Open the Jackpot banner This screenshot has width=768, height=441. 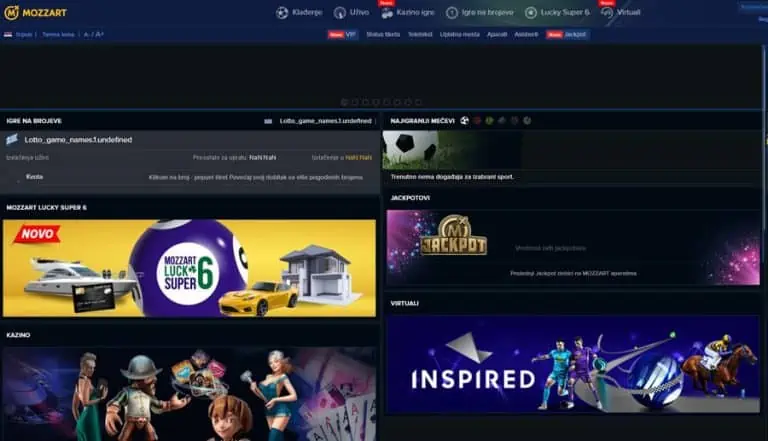point(573,247)
